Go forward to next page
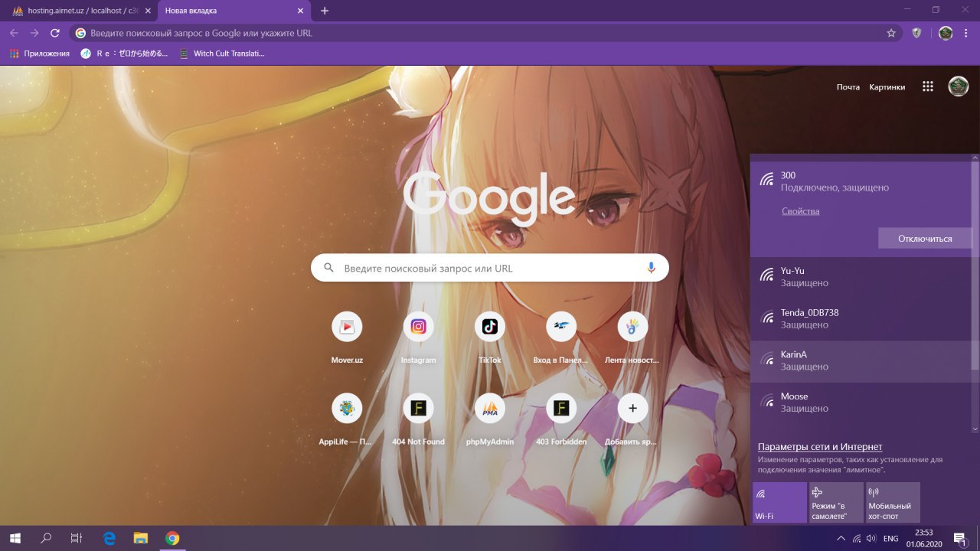 pyautogui.click(x=34, y=33)
